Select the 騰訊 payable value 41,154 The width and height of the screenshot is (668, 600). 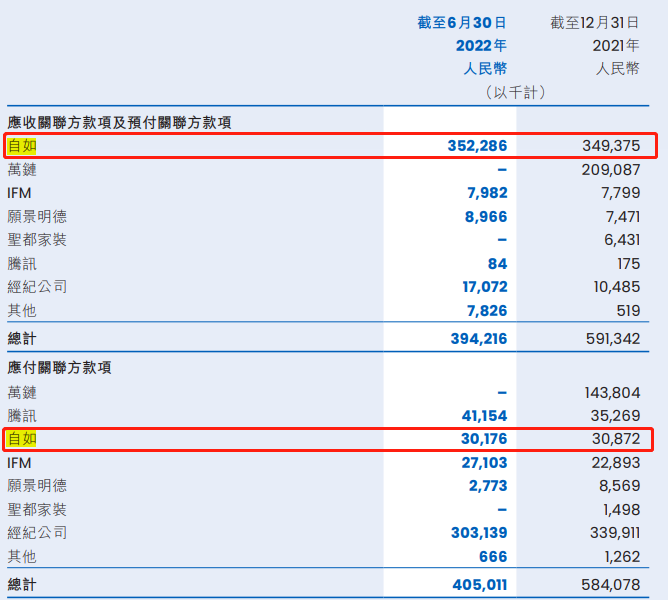(x=482, y=415)
